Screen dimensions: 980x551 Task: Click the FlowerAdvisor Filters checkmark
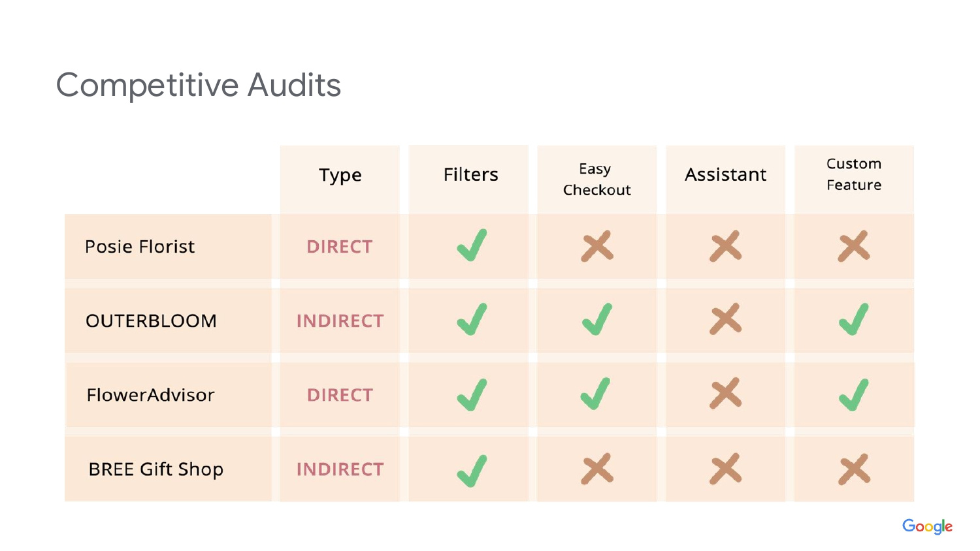coord(472,395)
